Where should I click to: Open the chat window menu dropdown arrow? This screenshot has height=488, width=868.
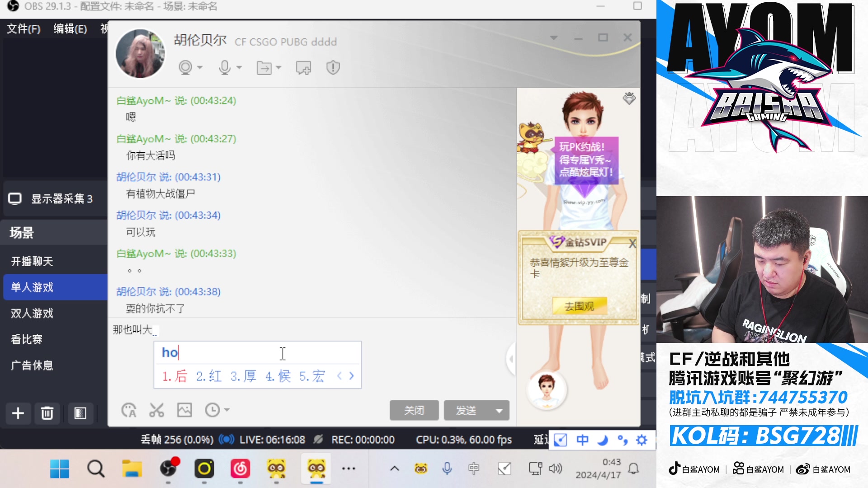[554, 38]
